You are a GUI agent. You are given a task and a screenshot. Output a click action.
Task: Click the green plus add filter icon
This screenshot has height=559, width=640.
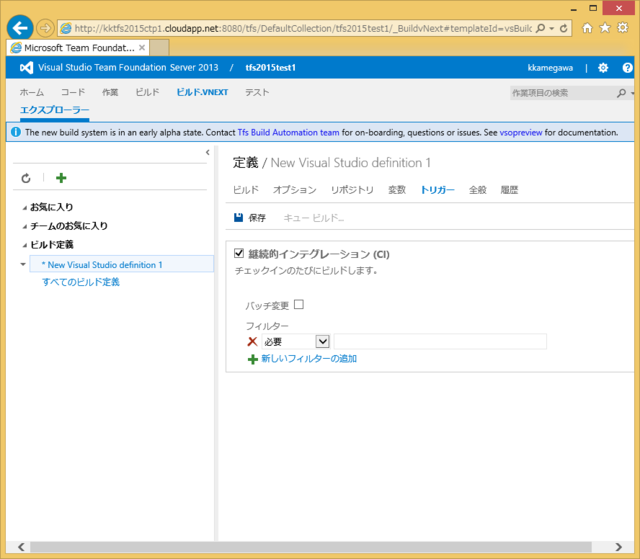pyautogui.click(x=253, y=359)
